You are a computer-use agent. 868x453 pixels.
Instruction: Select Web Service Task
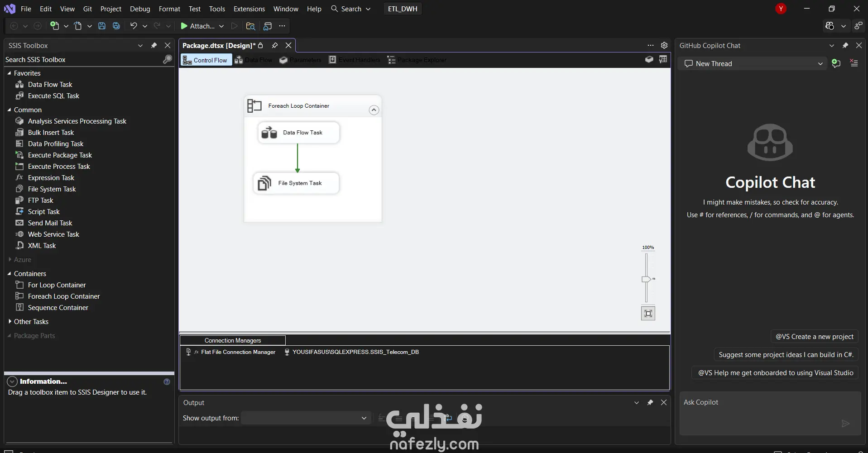pyautogui.click(x=53, y=234)
